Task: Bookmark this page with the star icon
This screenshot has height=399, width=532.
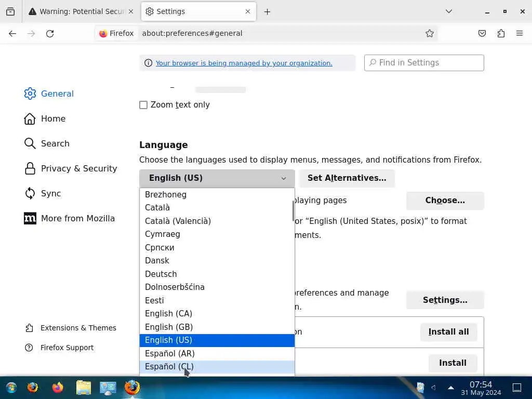Action: click(x=430, y=33)
